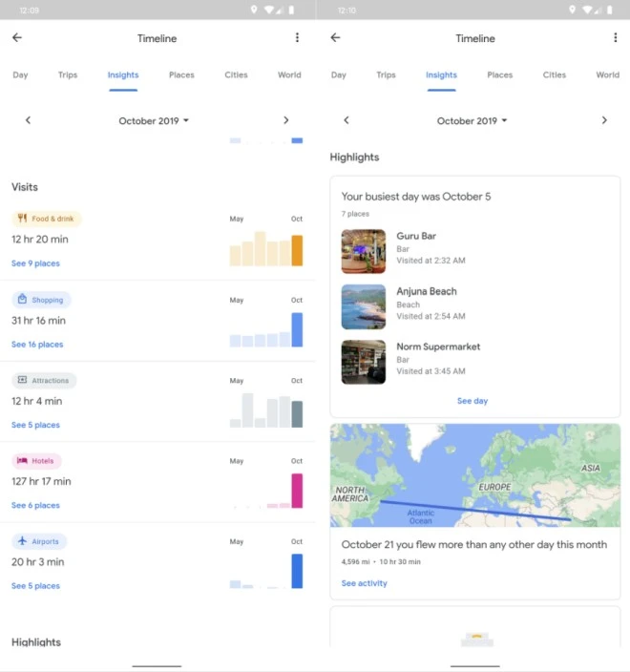Switch to Places tab on left screen
Image resolution: width=630 pixels, height=672 pixels.
(181, 75)
